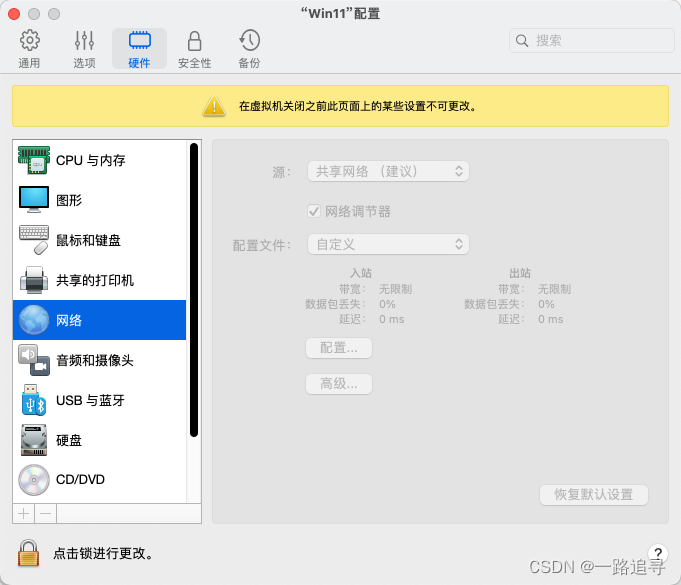Open the 备份 backup tab
The height and width of the screenshot is (585, 681).
click(249, 49)
